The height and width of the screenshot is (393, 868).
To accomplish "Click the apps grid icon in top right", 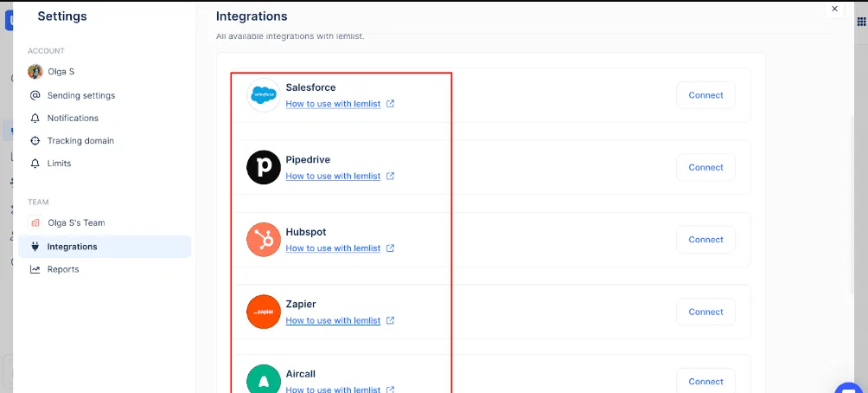I will [x=861, y=22].
